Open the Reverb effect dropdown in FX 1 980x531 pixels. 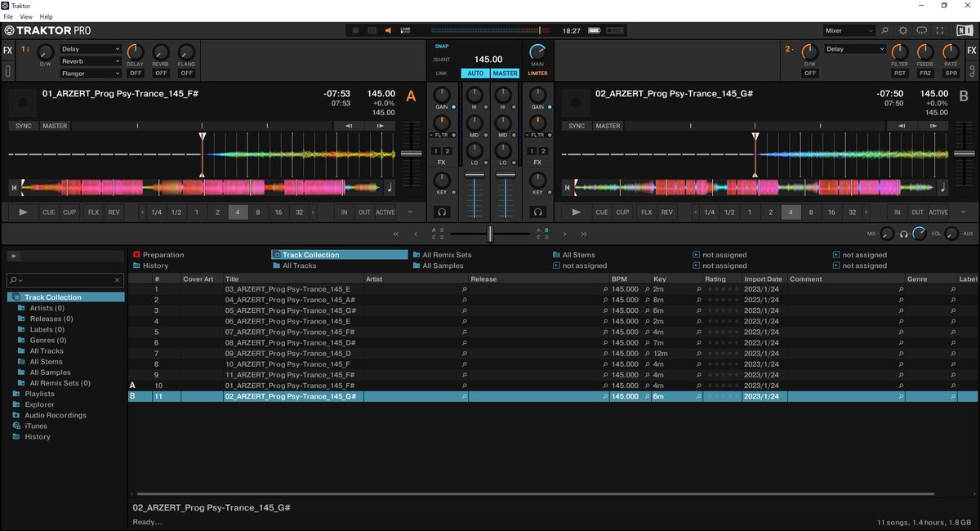(x=91, y=61)
